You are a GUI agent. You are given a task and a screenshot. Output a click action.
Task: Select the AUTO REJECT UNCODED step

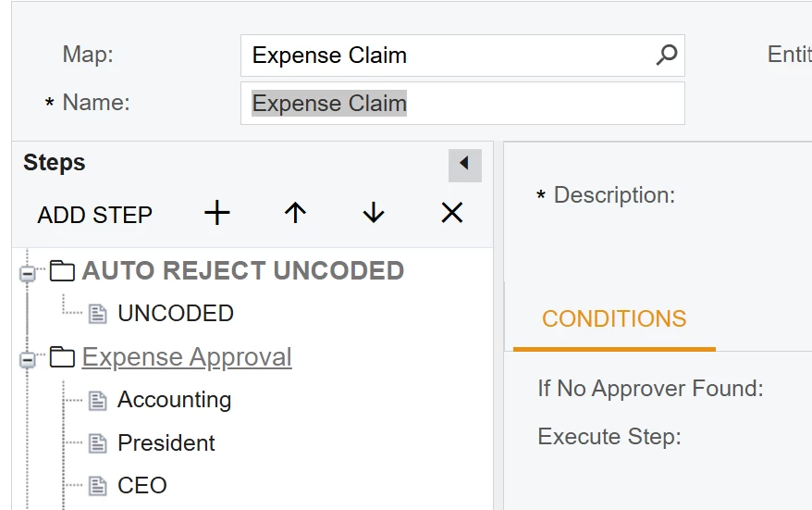[243, 270]
